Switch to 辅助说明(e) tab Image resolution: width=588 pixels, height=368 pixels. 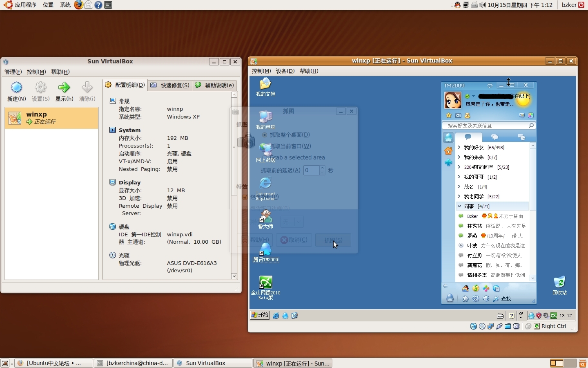pyautogui.click(x=214, y=85)
